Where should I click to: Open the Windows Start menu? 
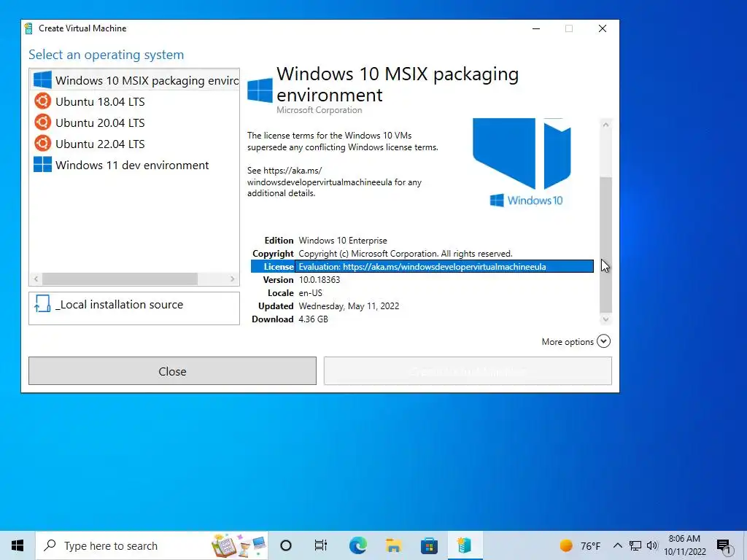point(18,545)
